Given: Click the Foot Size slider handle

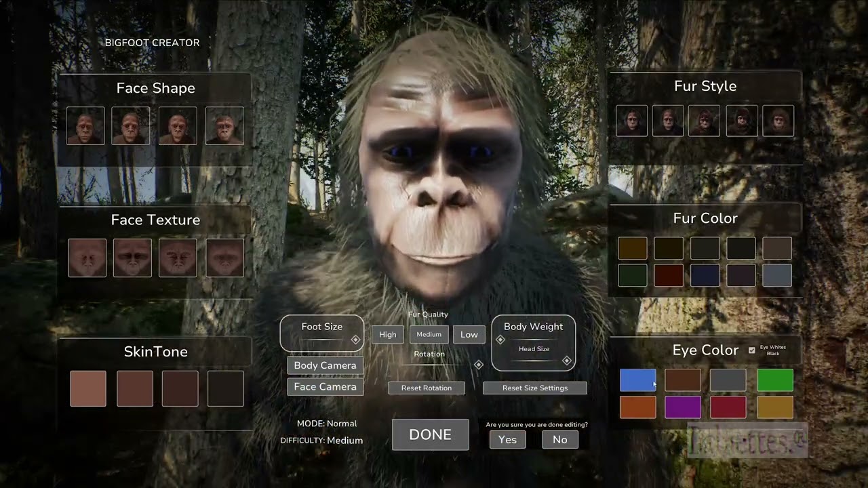Looking at the screenshot, I should (x=355, y=340).
